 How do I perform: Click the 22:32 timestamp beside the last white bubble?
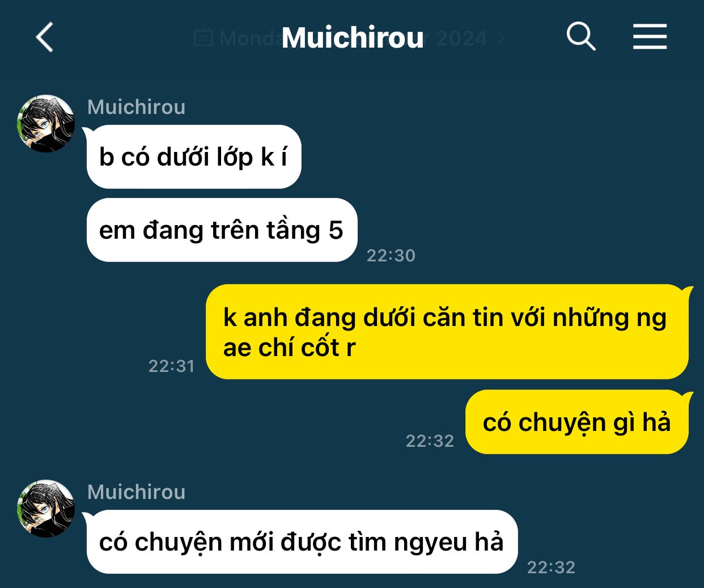pyautogui.click(x=552, y=568)
